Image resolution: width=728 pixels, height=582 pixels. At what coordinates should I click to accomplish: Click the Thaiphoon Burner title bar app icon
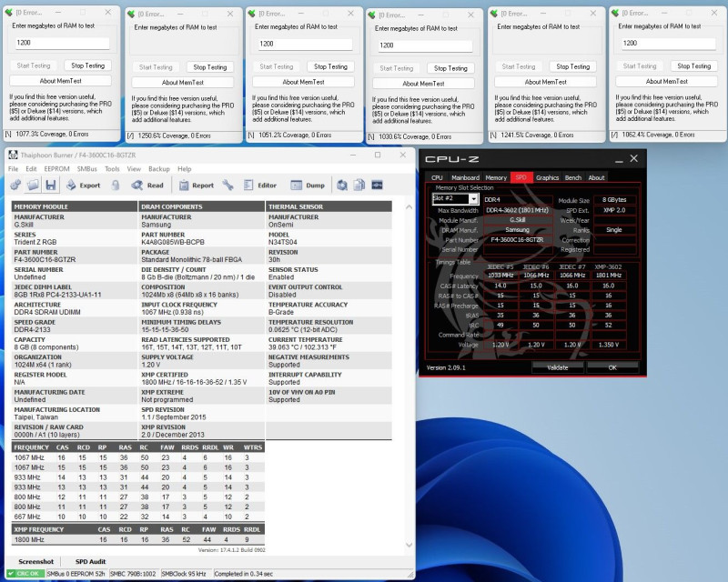(x=13, y=155)
